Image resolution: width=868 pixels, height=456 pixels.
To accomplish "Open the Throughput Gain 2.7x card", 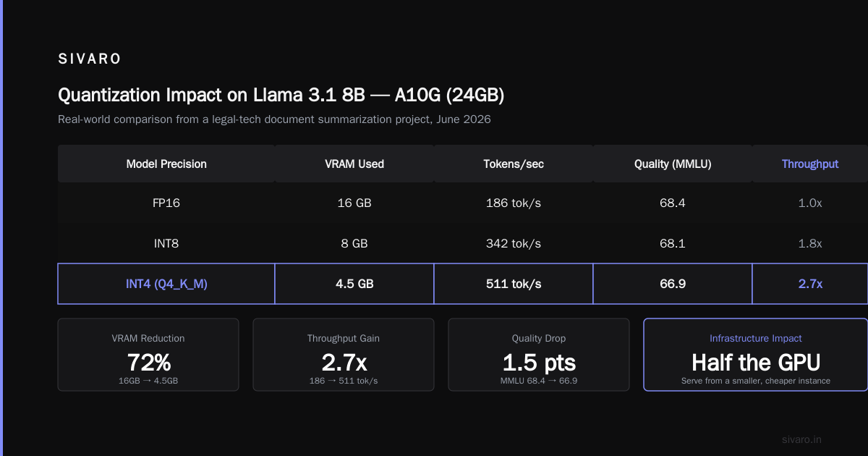I will [344, 355].
